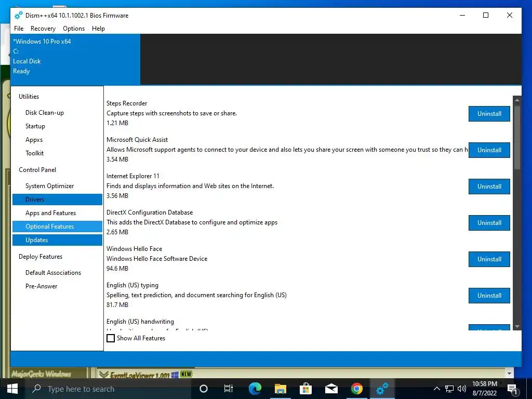
Task: Uninstall Internet Explorer 11
Action: 489,187
